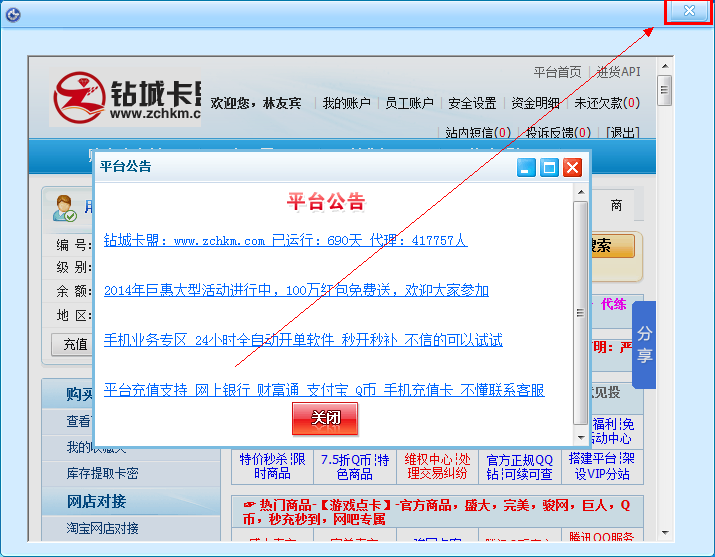Click dialog scrollbar down arrow
715x557 pixels.
580,438
